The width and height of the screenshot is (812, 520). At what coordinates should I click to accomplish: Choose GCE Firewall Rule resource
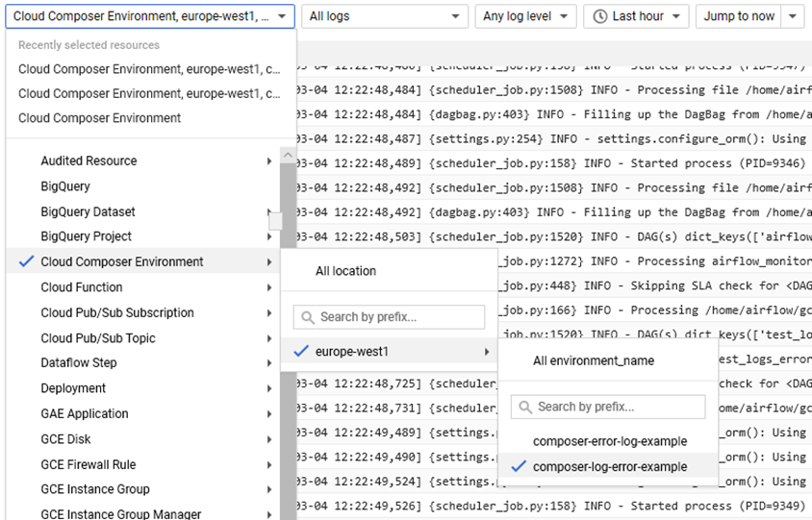tap(89, 464)
